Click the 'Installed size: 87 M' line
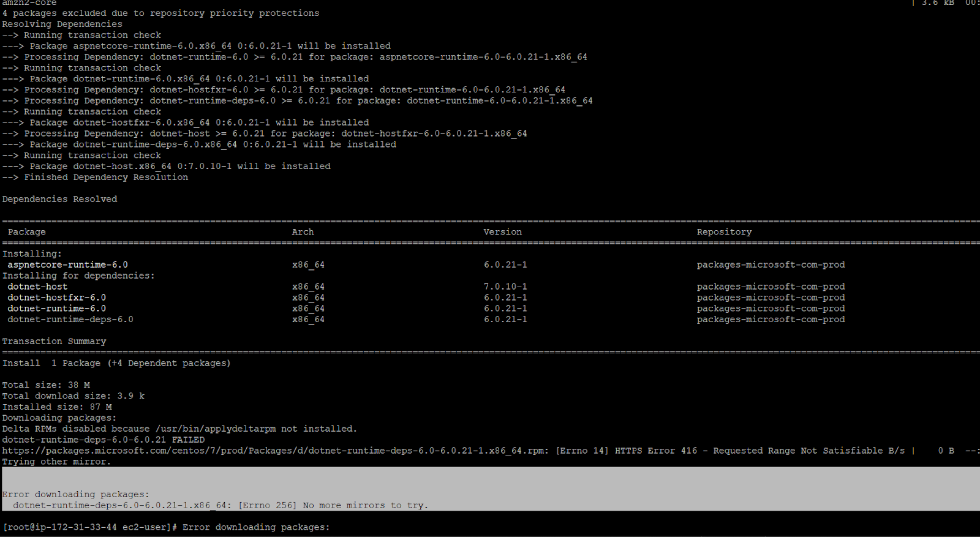 57,407
